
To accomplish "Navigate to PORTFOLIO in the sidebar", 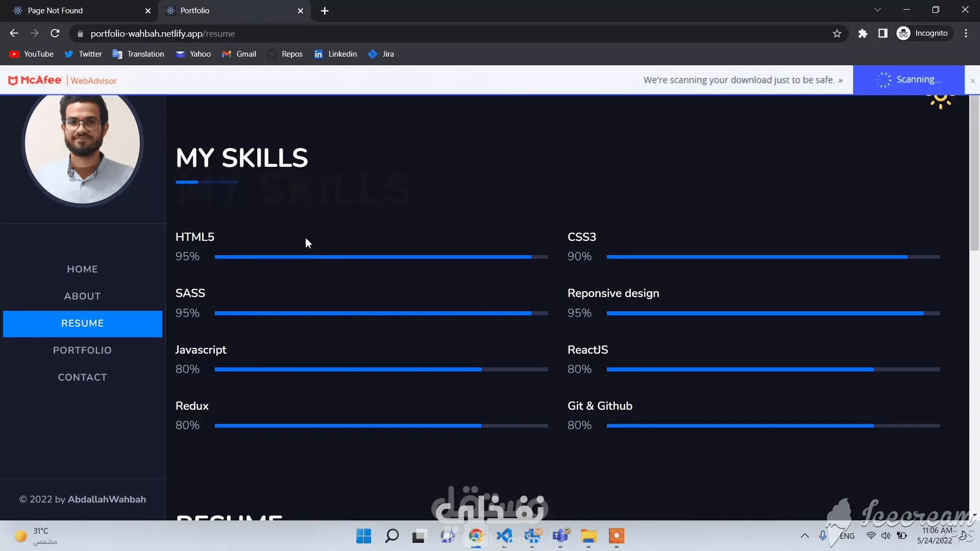I will click(82, 350).
